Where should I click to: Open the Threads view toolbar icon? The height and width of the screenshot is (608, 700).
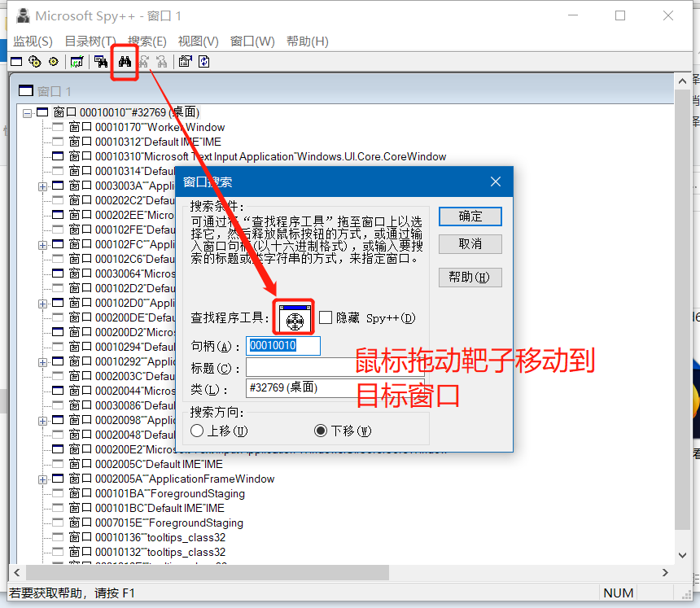pos(53,62)
